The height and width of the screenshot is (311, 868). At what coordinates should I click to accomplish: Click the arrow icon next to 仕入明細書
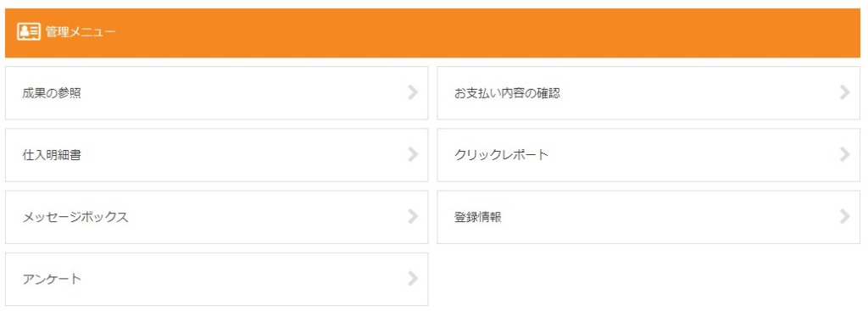(413, 154)
